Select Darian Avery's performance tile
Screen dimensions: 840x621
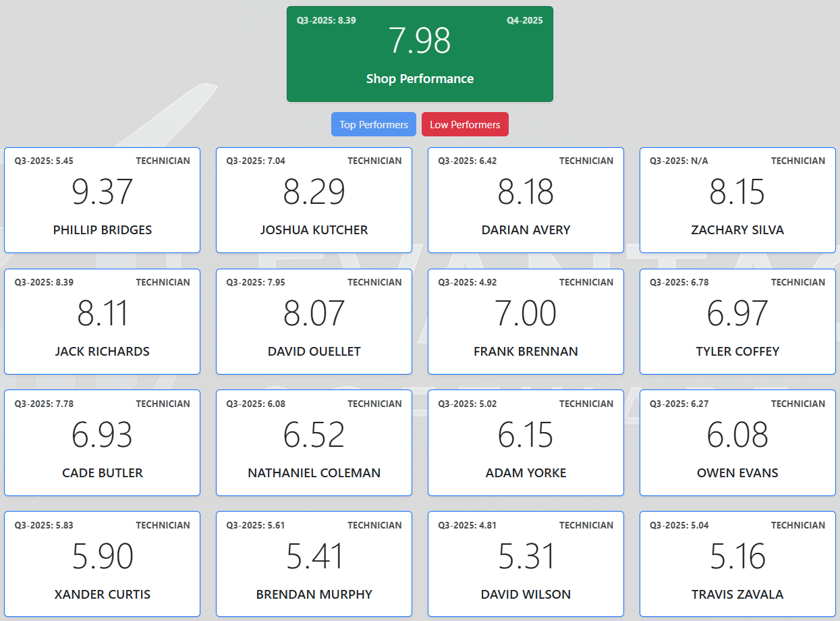(526, 200)
